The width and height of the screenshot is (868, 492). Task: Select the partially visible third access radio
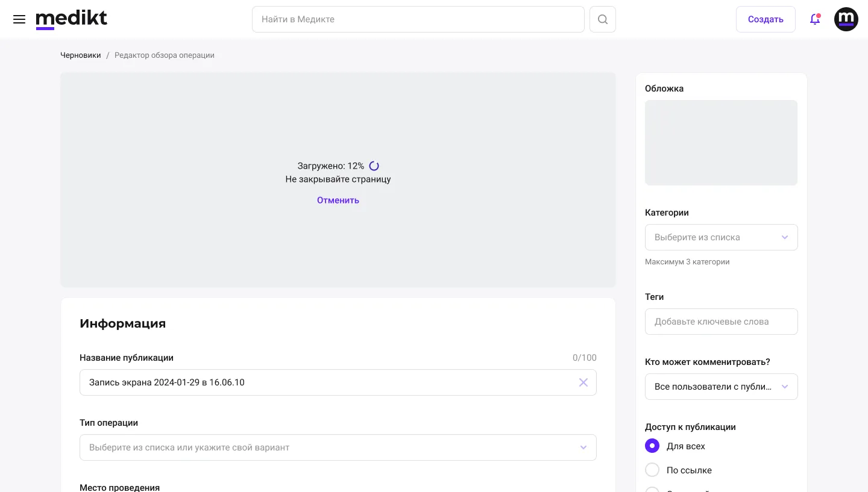pos(652,490)
